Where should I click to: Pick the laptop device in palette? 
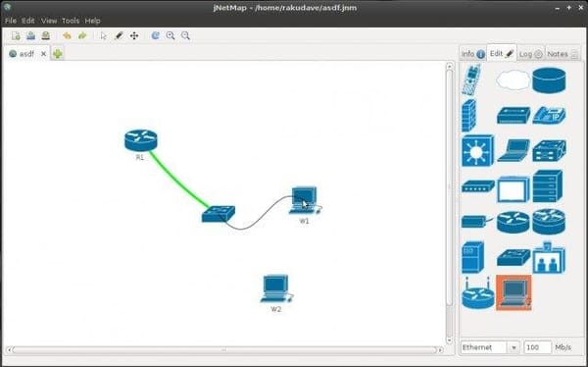pyautogui.click(x=514, y=151)
